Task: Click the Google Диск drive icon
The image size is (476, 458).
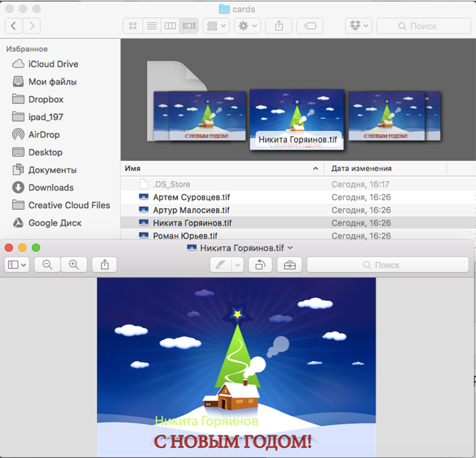Action: (18, 222)
